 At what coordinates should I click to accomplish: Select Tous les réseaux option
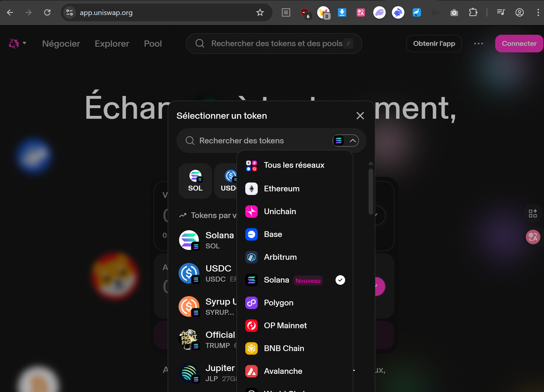click(x=294, y=165)
